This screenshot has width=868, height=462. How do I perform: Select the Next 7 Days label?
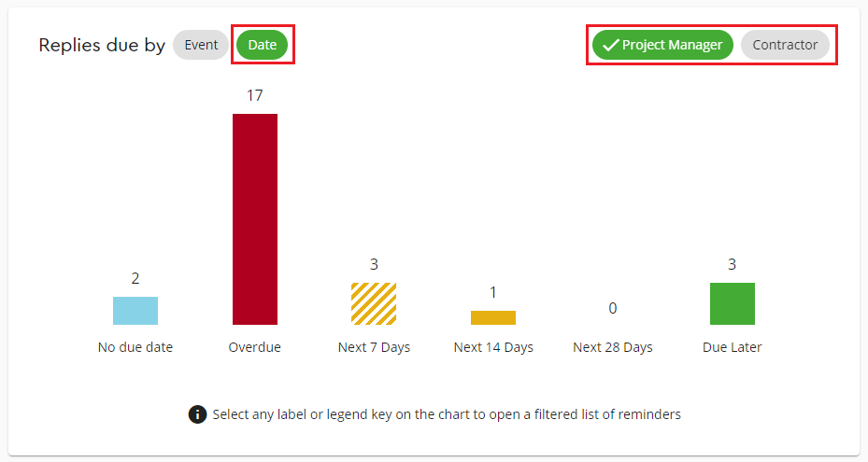374,347
